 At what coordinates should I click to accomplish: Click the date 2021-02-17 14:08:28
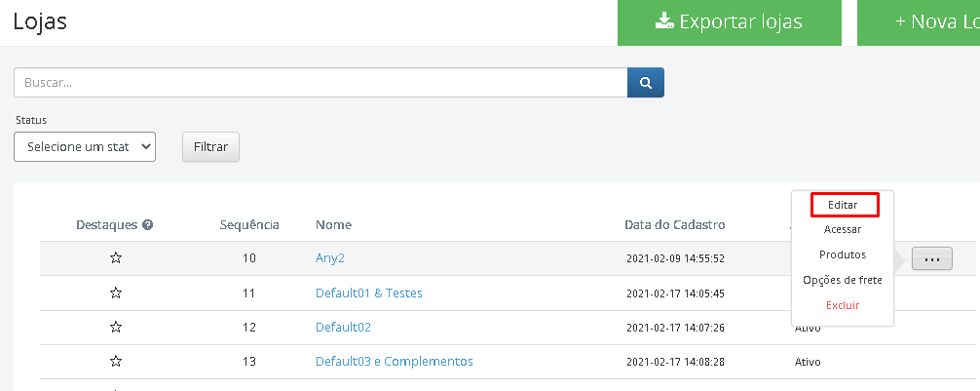[x=676, y=362]
